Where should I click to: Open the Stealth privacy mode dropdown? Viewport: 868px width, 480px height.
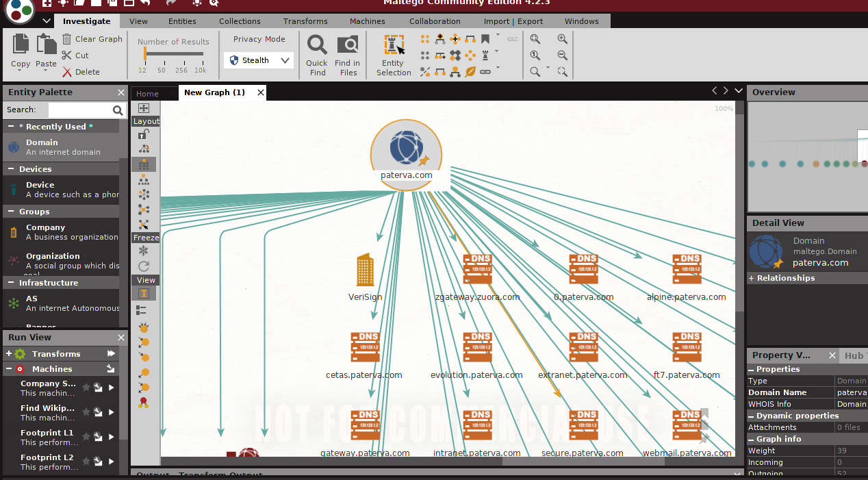pyautogui.click(x=259, y=60)
